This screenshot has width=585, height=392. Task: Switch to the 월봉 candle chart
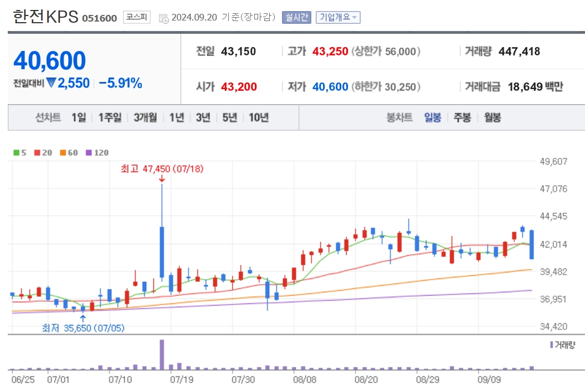(x=492, y=117)
